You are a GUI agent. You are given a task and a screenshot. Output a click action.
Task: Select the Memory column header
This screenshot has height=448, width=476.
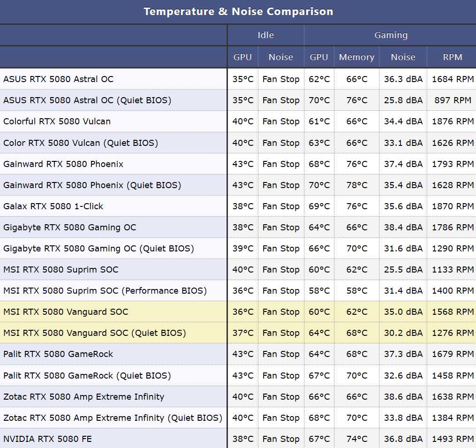(x=356, y=57)
